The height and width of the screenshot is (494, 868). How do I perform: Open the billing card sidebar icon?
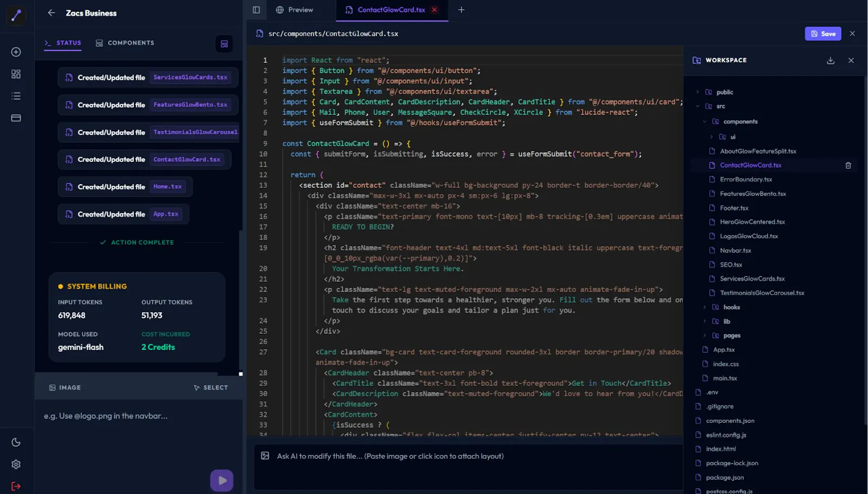16,118
